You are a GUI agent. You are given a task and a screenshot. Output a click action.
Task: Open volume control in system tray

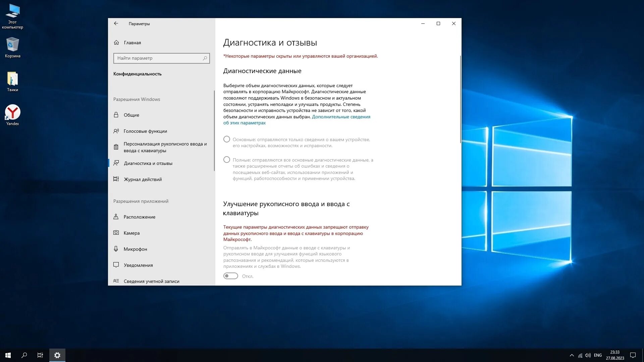588,355
